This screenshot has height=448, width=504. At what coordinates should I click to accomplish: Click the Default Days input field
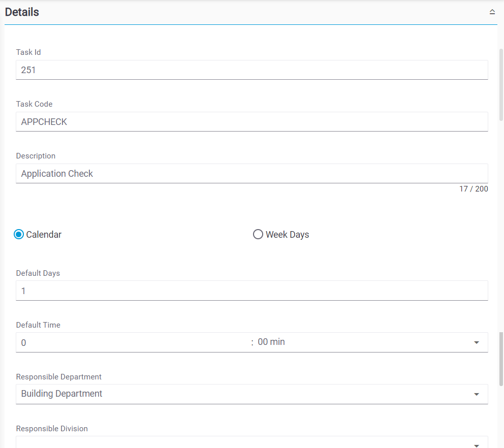[252, 291]
